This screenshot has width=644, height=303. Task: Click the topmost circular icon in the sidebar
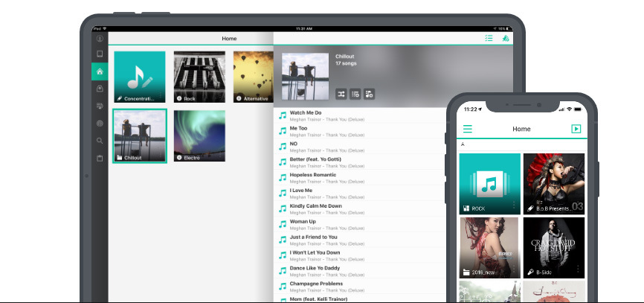(x=100, y=39)
